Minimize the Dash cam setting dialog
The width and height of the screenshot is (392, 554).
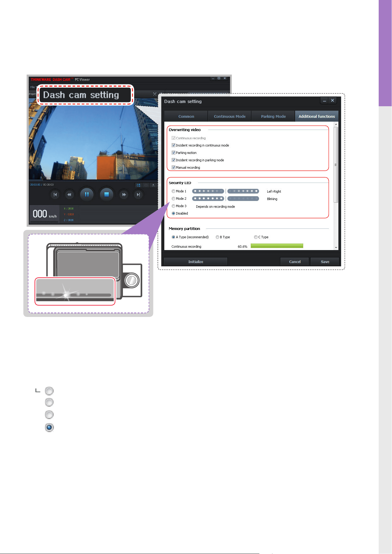point(324,101)
